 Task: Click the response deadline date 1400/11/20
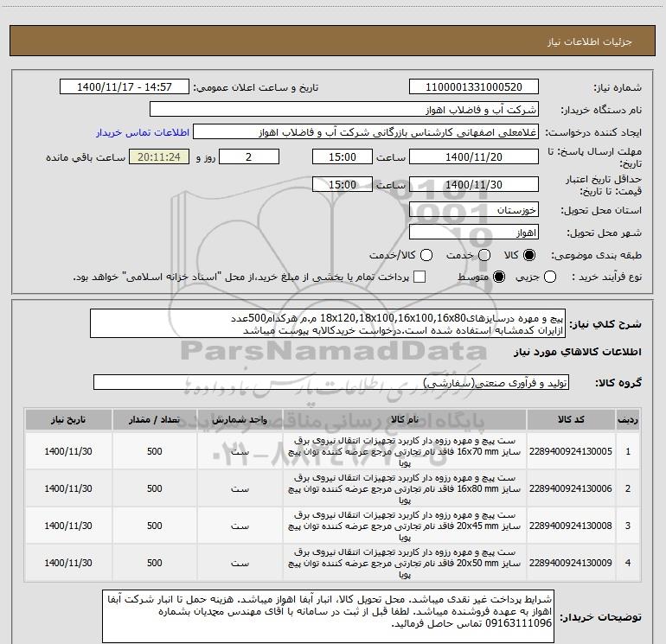tap(474, 156)
